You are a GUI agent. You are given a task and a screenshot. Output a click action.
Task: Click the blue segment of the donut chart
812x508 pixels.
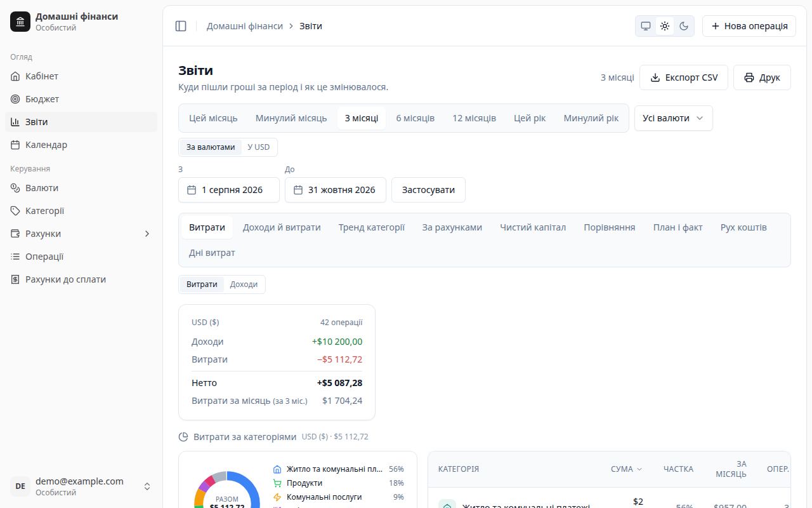(x=250, y=486)
